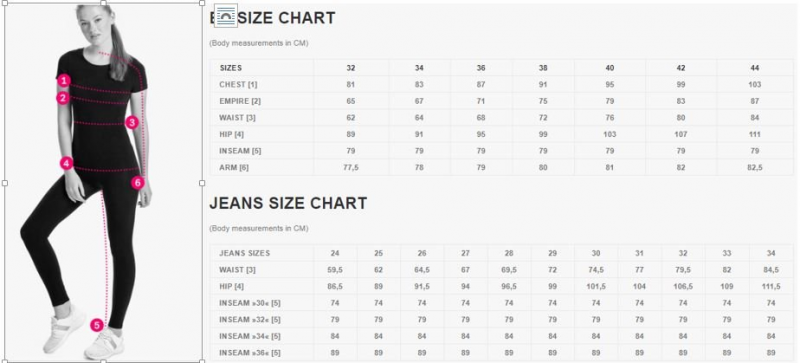Click the top-right picture sizing handle
Viewport: 800px width, 363px height.
[202, 3]
